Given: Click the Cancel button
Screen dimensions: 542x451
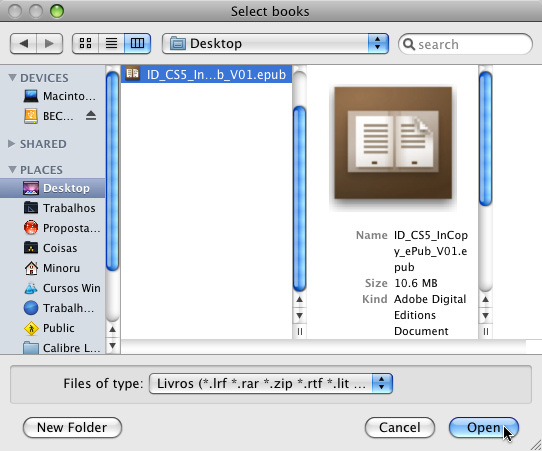Looking at the screenshot, I should coord(400,427).
